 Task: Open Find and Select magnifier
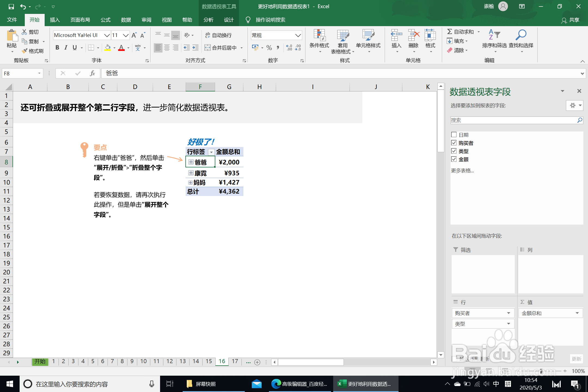click(521, 41)
